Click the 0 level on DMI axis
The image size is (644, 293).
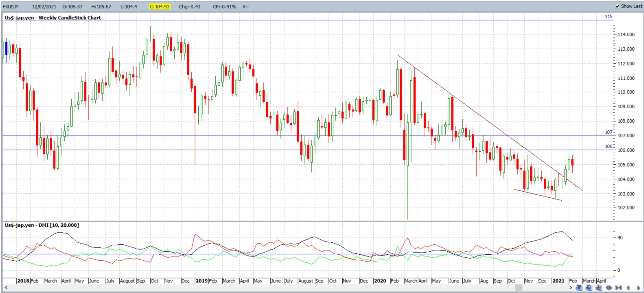[x=619, y=270]
